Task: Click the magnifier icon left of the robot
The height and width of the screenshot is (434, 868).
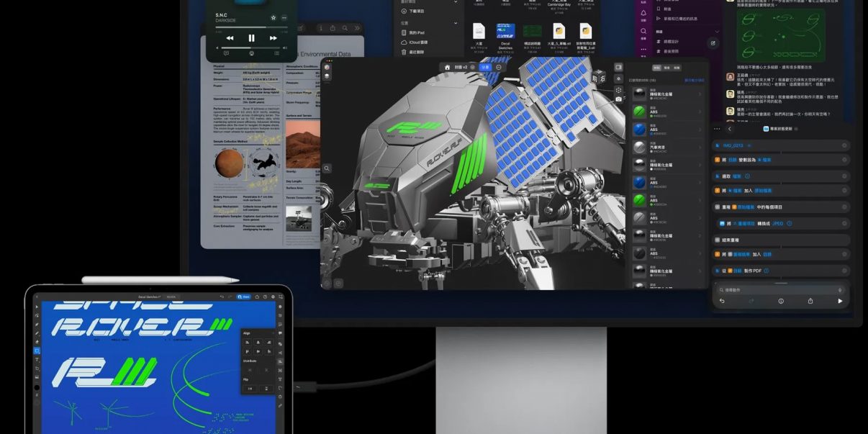Action: coord(327,168)
